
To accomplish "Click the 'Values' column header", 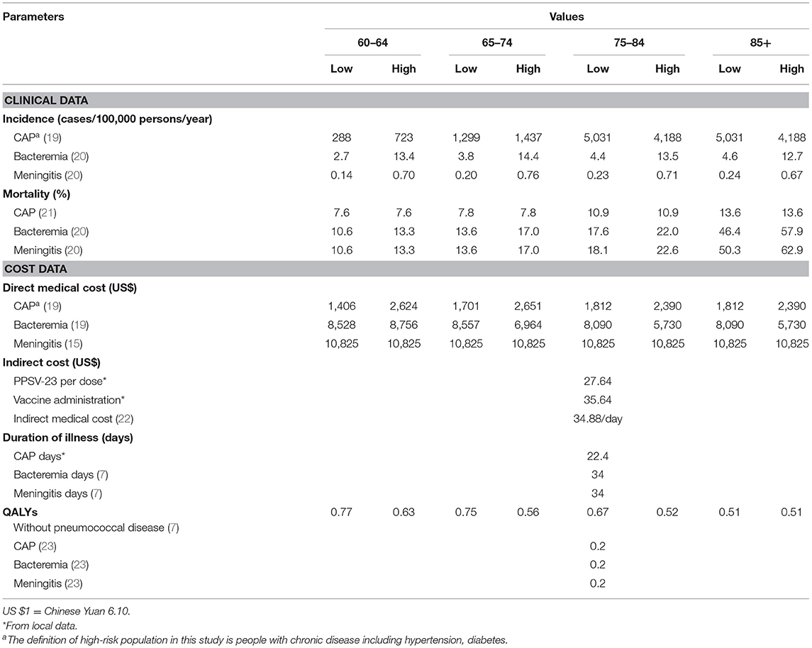I will tap(567, 16).
